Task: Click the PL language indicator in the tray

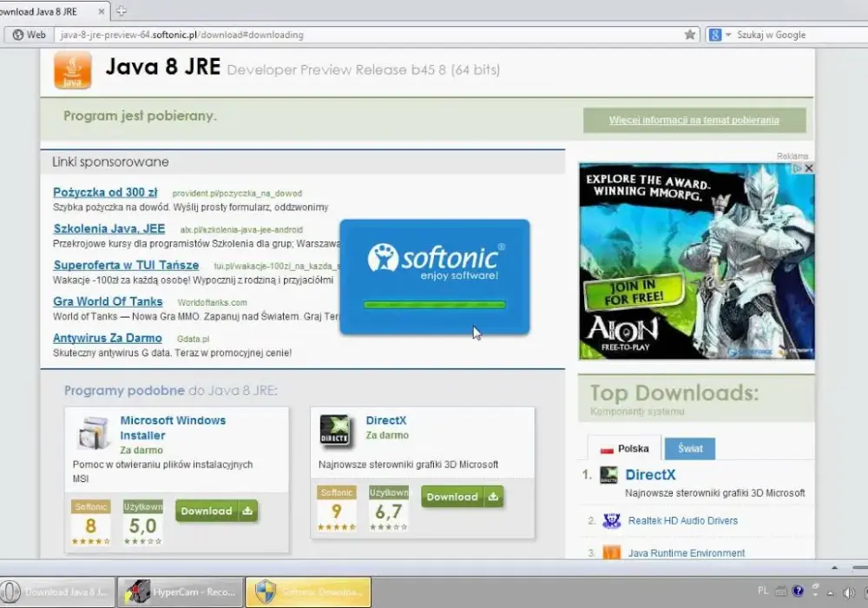Action: (x=763, y=591)
